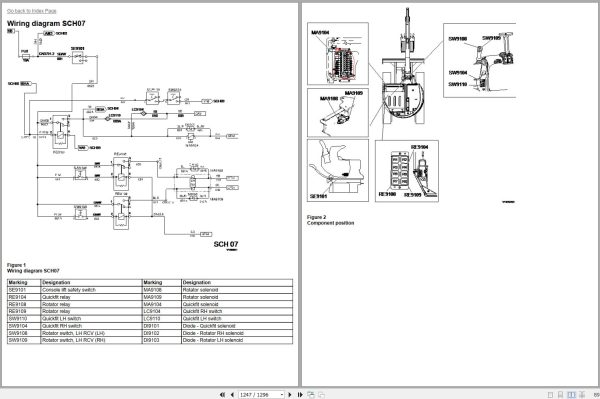Image resolution: width=600 pixels, height=399 pixels.
Task: Select 'Diode - Rotator RH solenoid' cell
Action: 237,333
